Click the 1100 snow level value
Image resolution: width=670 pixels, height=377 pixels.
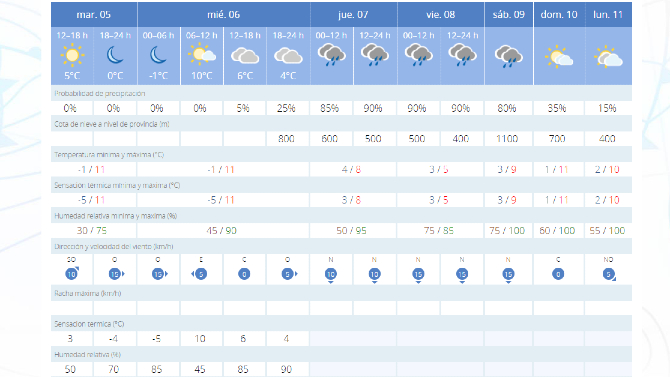507,139
